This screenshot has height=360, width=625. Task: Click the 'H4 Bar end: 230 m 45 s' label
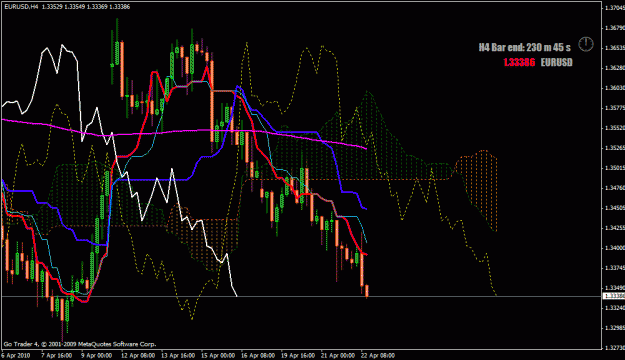click(x=524, y=47)
